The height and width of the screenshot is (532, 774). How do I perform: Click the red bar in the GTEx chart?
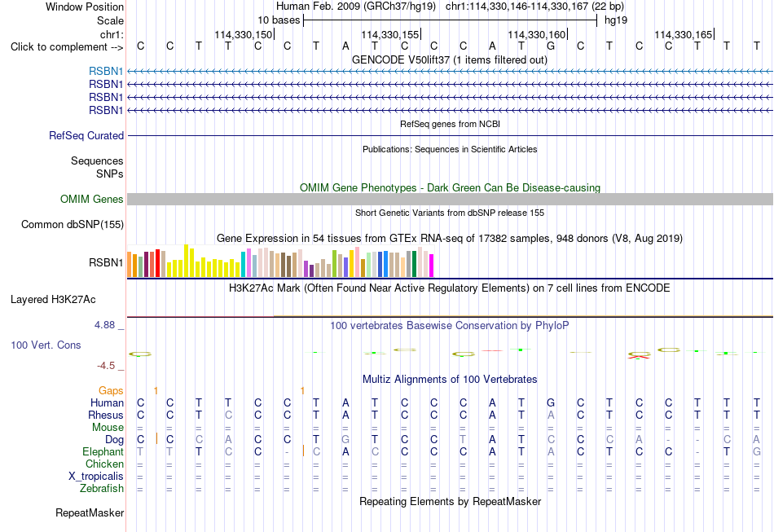[x=157, y=263]
